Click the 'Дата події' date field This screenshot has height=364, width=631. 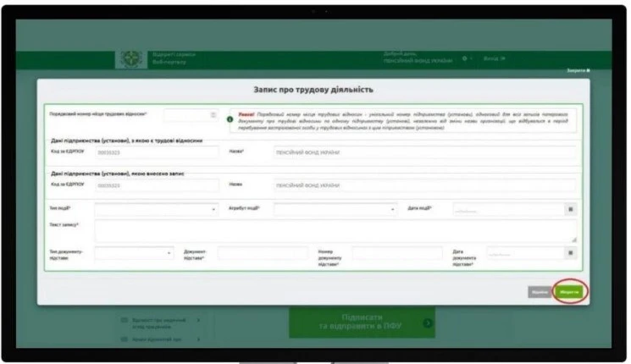pos(506,207)
